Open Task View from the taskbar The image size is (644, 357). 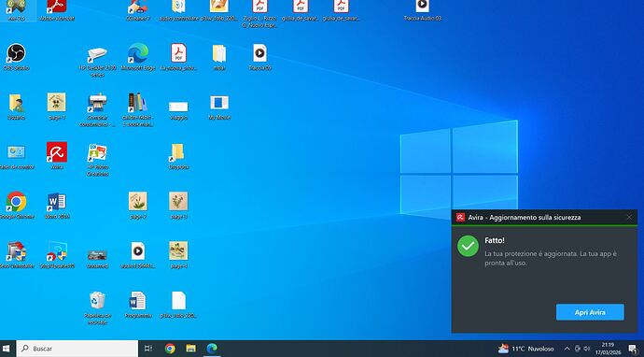[148, 349]
